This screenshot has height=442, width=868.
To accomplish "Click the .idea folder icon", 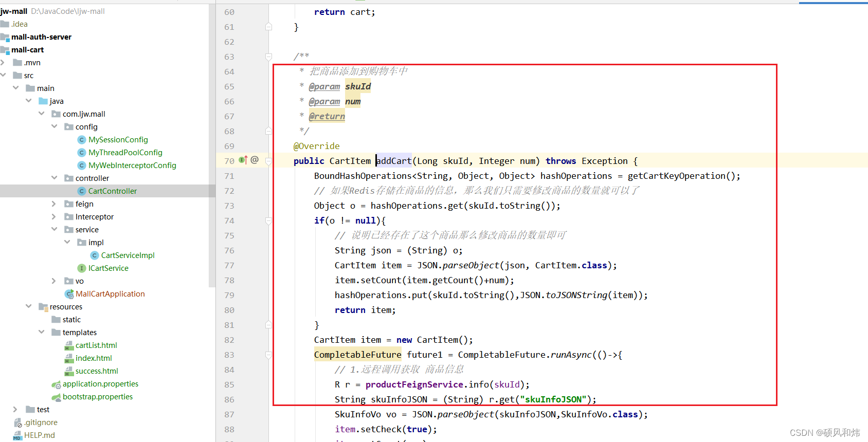I will click(x=5, y=24).
